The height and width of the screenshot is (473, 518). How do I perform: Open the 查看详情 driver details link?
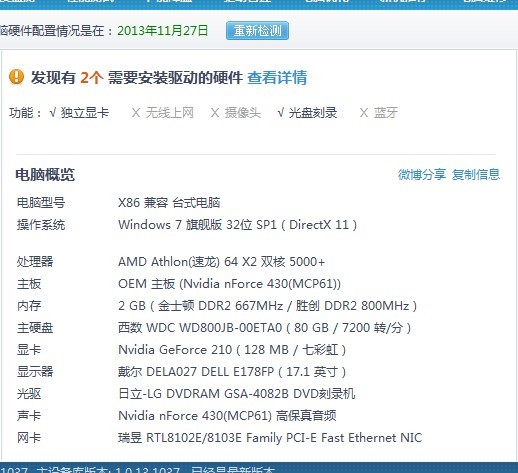pos(277,78)
